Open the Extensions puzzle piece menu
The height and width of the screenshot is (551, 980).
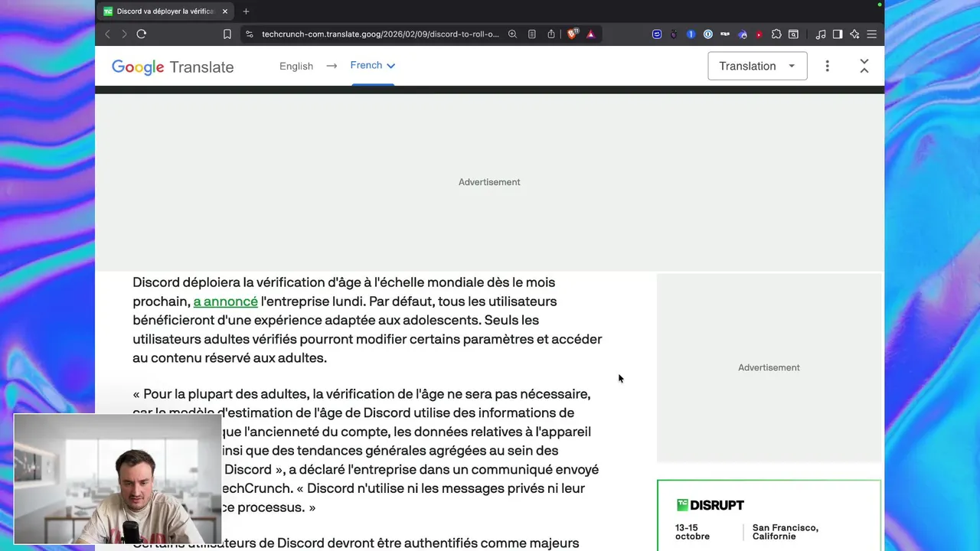pyautogui.click(x=776, y=34)
